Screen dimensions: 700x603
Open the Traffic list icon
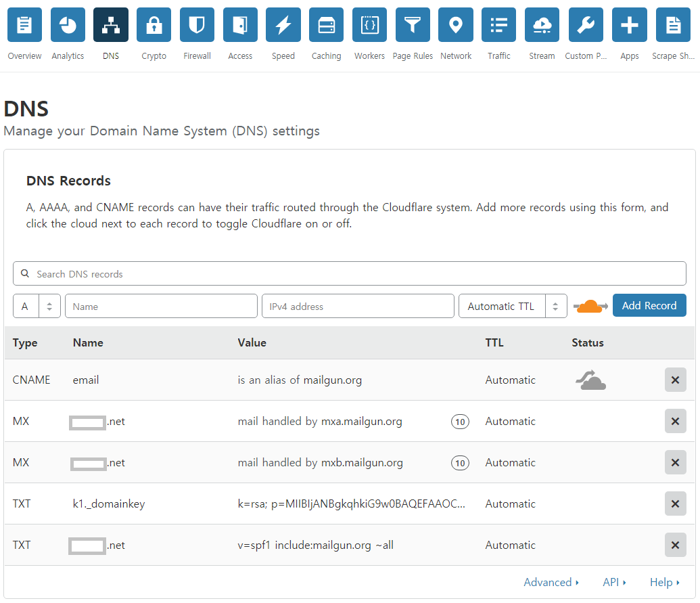pyautogui.click(x=498, y=24)
